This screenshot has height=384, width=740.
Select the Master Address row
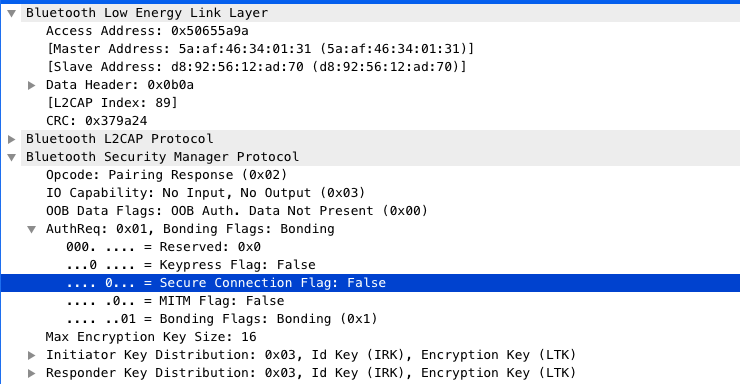370,49
